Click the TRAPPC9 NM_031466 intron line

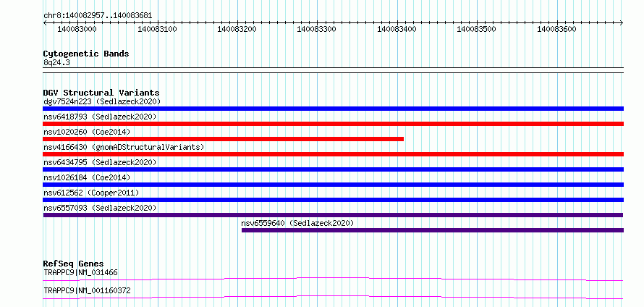click(x=334, y=279)
